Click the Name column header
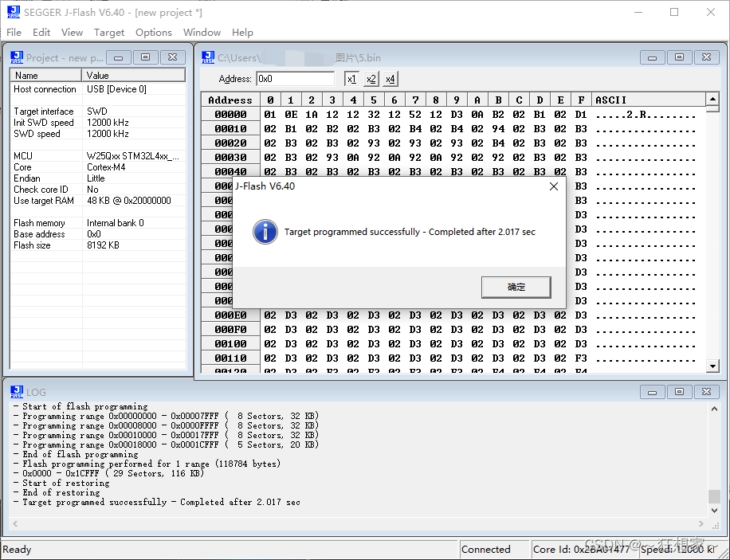The width and height of the screenshot is (730, 560). tap(45, 76)
